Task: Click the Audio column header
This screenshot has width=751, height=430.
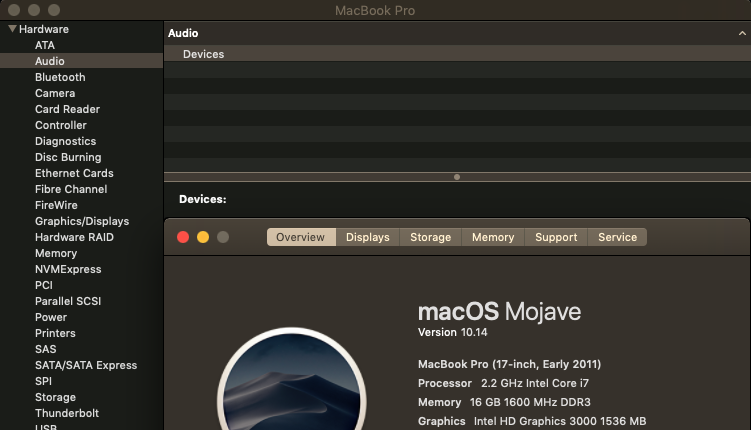Action: click(x=183, y=33)
